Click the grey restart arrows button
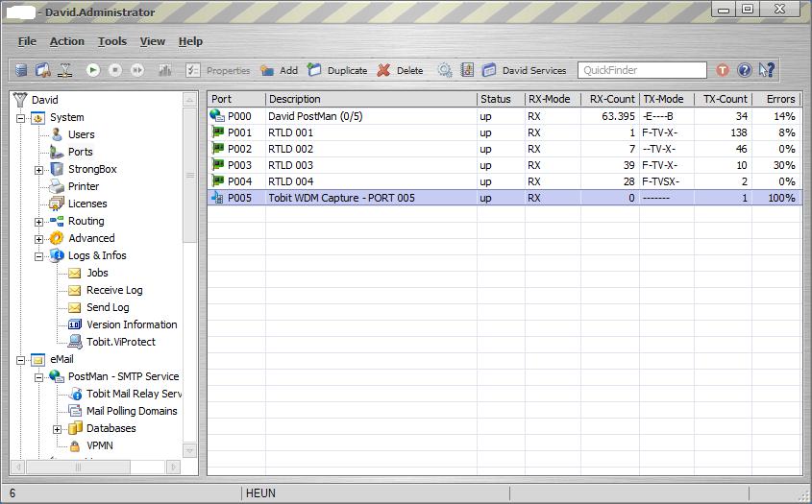Viewport: 812px width, 504px height. (x=137, y=70)
